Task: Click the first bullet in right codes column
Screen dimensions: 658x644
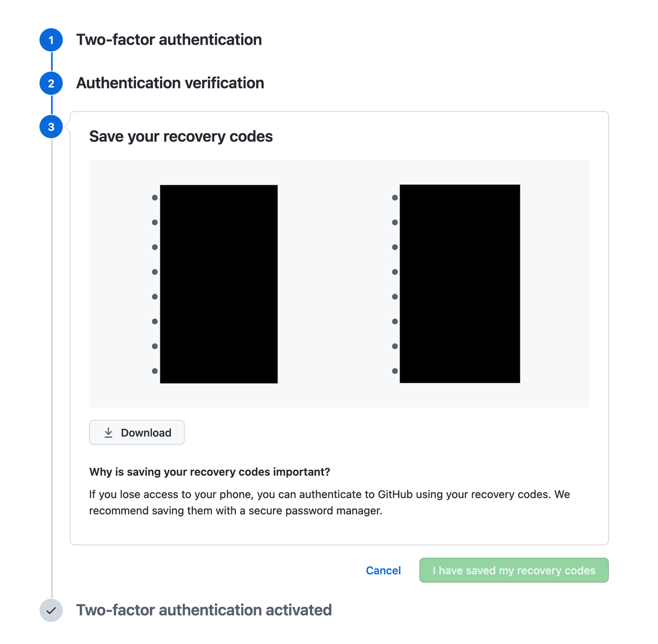Action: click(x=395, y=198)
